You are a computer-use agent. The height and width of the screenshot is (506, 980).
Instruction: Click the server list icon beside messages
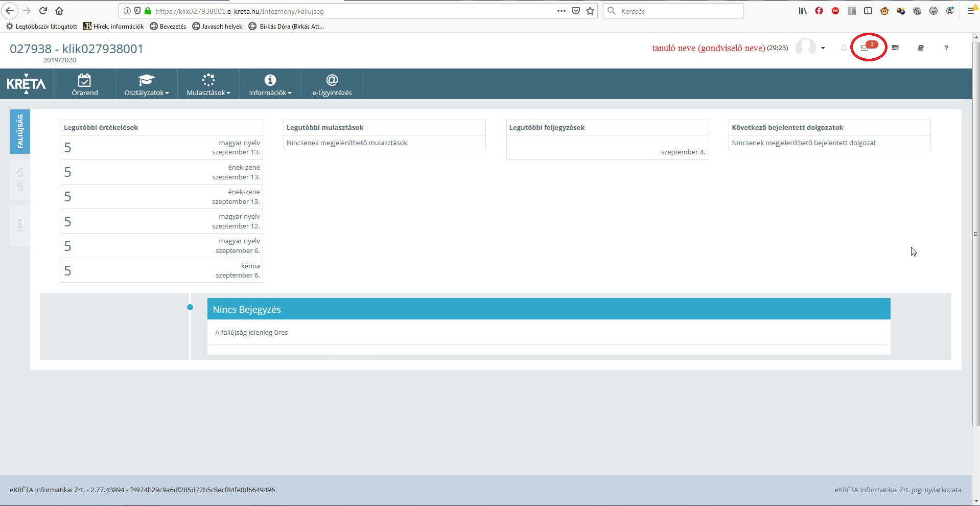click(895, 48)
